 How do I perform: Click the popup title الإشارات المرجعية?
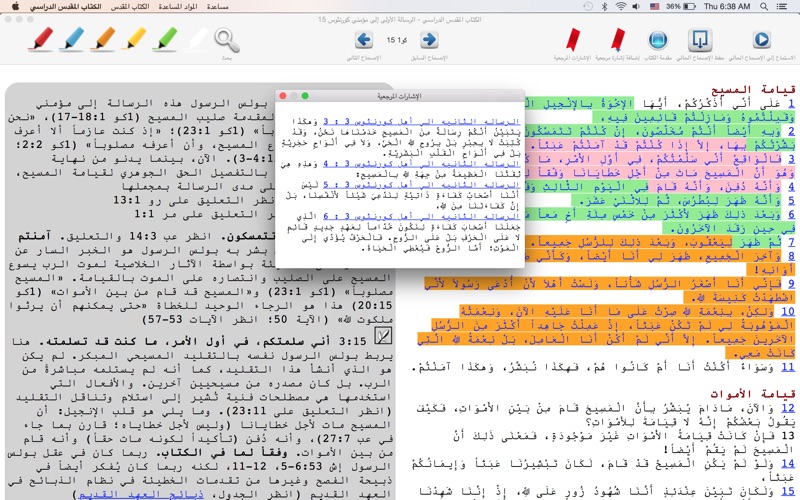pos(399,96)
